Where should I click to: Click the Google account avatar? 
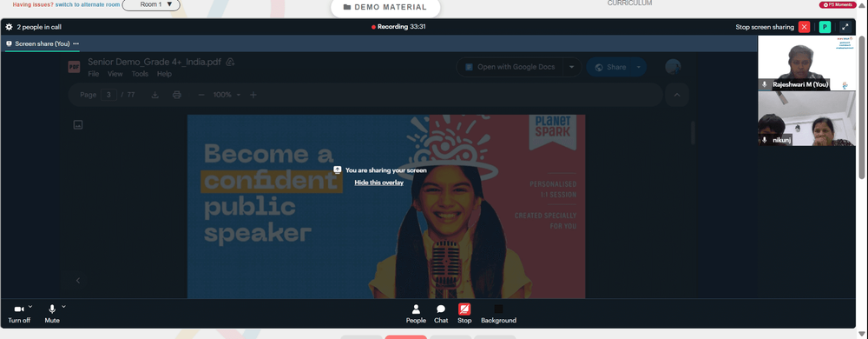pos(674,67)
